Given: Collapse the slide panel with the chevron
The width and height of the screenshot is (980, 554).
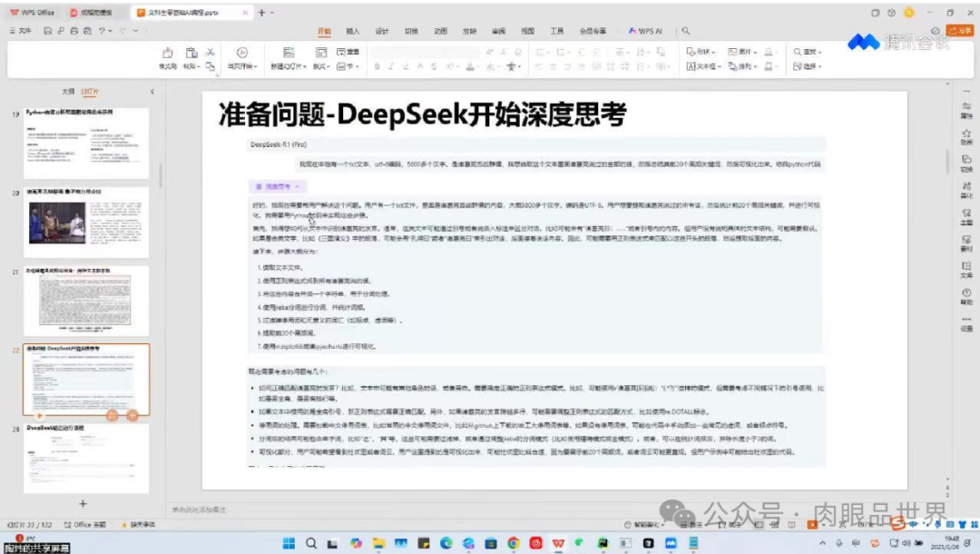Looking at the screenshot, I should pyautogui.click(x=152, y=92).
